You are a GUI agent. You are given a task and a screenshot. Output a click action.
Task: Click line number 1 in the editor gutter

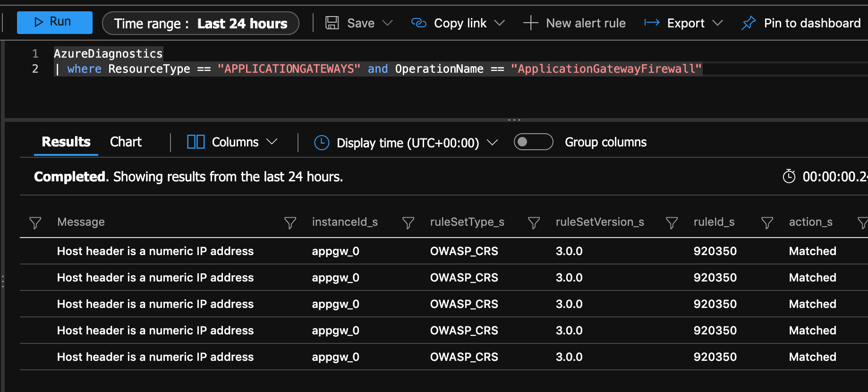pyautogui.click(x=35, y=53)
